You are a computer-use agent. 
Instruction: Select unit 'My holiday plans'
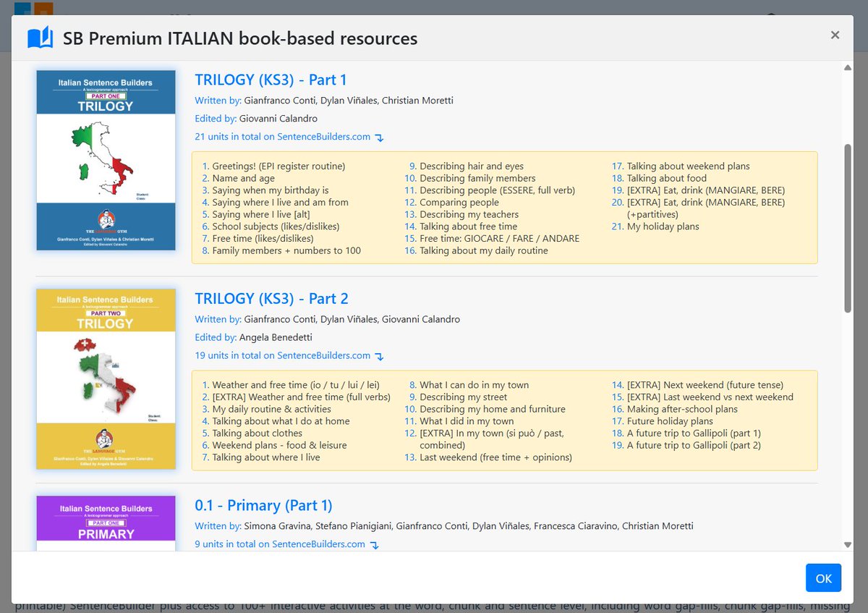pyautogui.click(x=663, y=227)
